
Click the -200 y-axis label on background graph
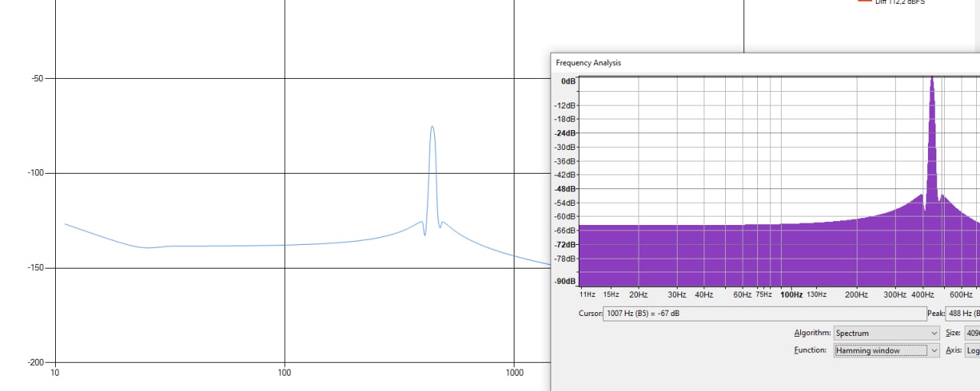[x=34, y=363]
